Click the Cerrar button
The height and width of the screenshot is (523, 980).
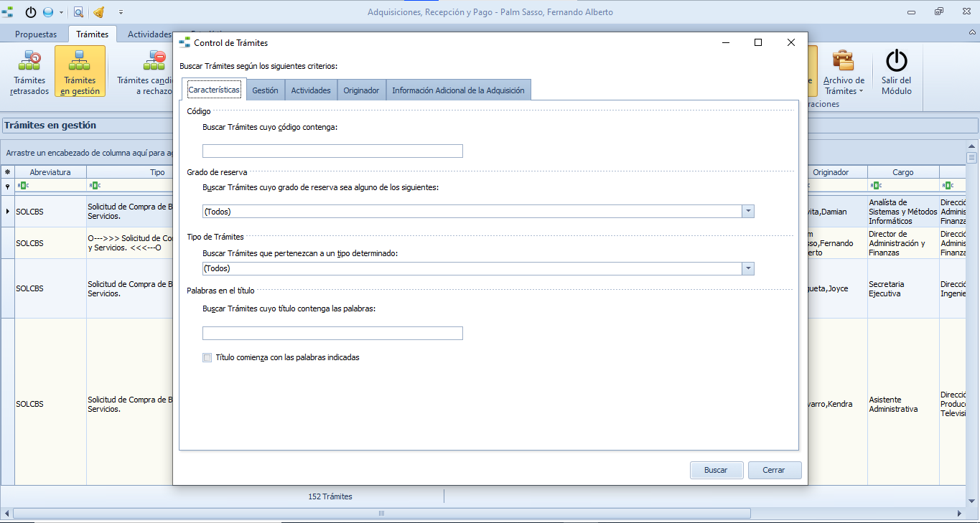774,470
